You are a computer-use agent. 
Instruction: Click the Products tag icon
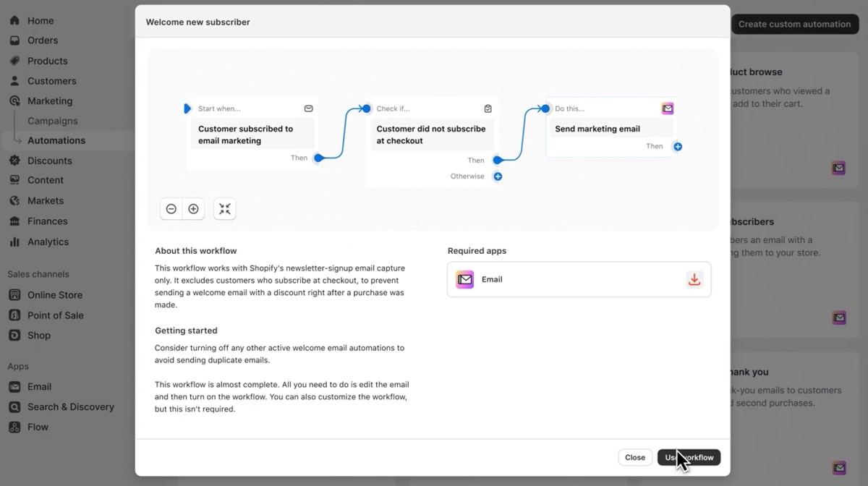click(x=15, y=61)
